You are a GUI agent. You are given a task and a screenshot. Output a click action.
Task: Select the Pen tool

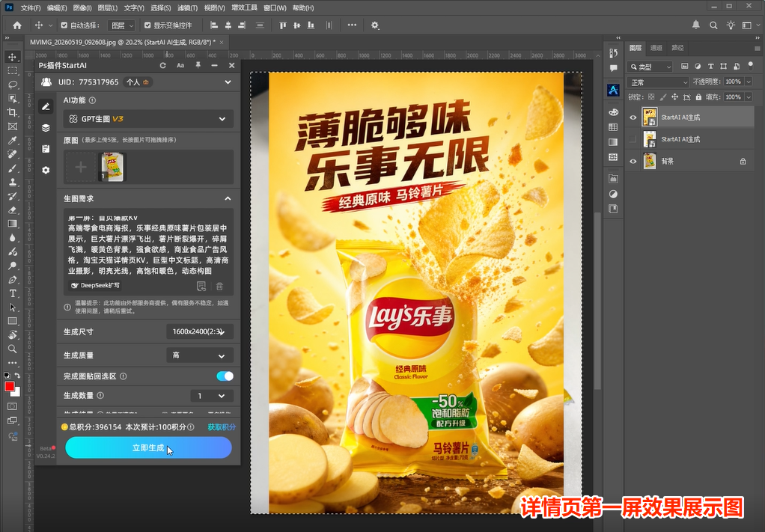click(x=12, y=280)
